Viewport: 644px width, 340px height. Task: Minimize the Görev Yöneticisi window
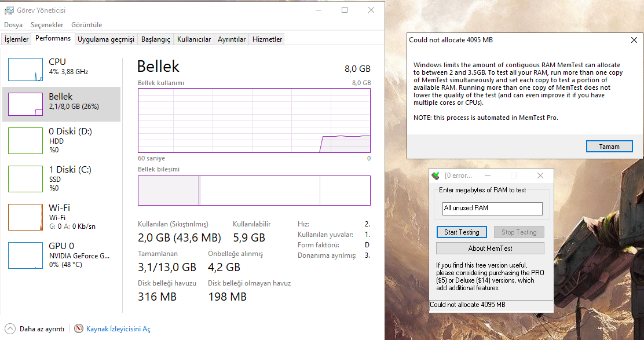click(319, 10)
